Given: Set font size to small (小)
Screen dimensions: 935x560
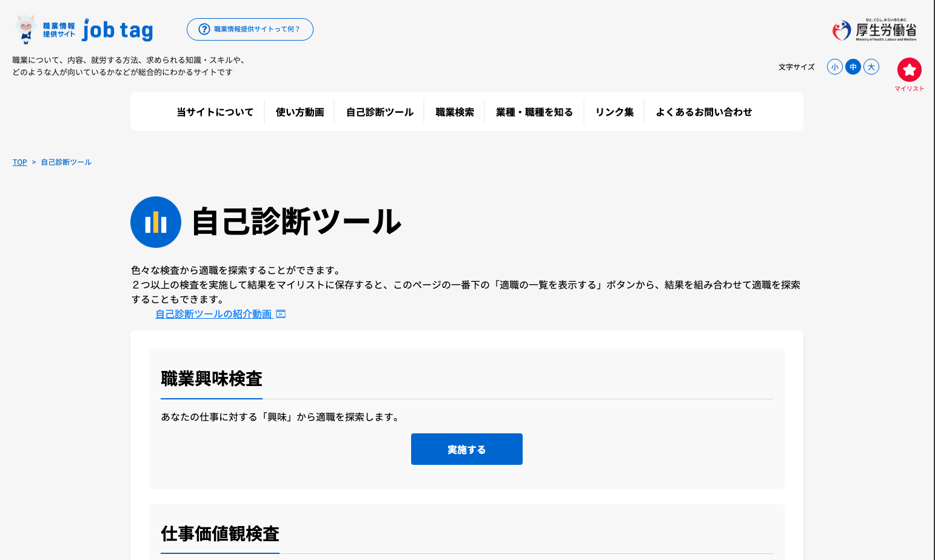Looking at the screenshot, I should coord(835,67).
